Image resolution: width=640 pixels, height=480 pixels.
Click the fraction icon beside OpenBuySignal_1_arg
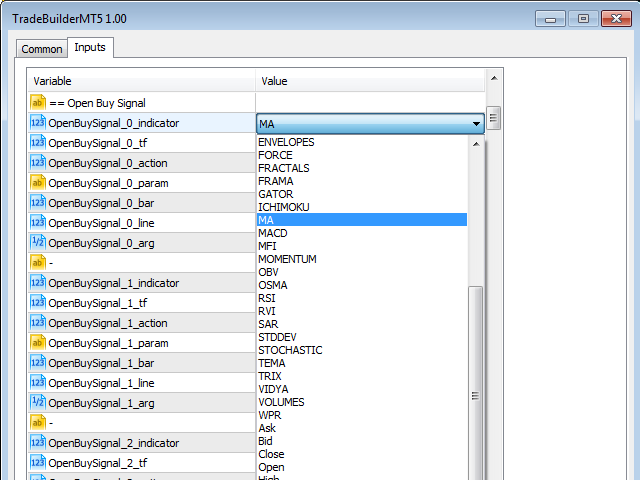[38, 403]
